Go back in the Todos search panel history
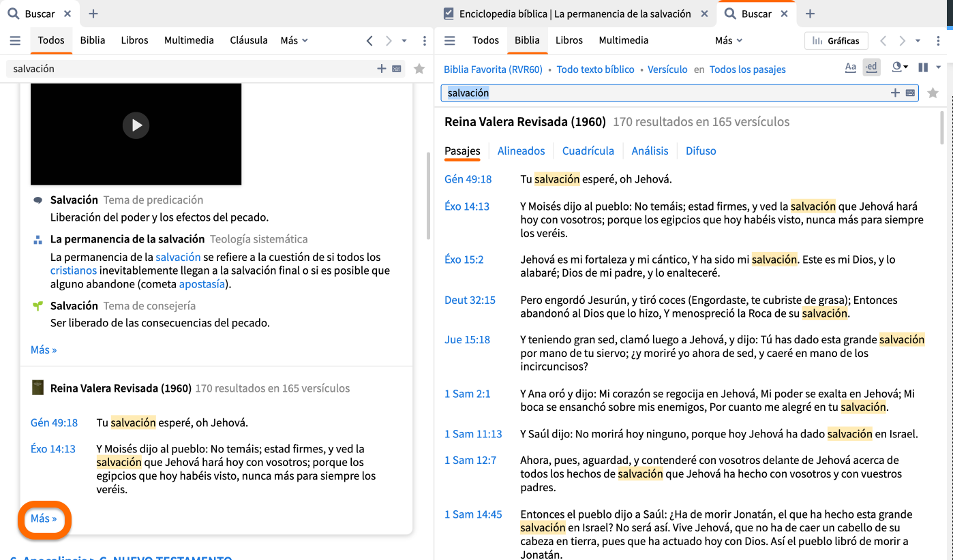The image size is (953, 560). [369, 41]
